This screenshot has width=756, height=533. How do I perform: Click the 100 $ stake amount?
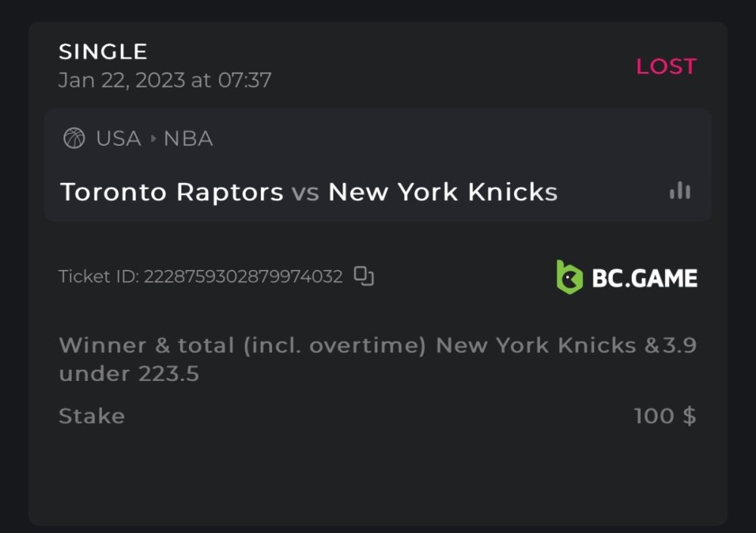click(665, 416)
